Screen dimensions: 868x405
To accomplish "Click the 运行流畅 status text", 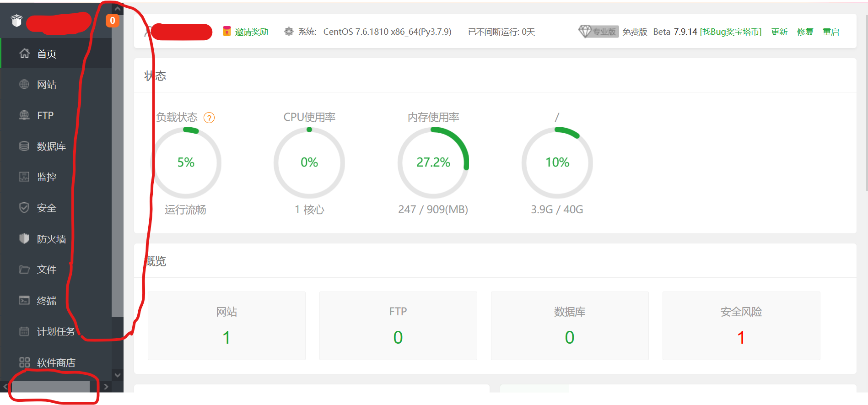I will click(x=185, y=210).
